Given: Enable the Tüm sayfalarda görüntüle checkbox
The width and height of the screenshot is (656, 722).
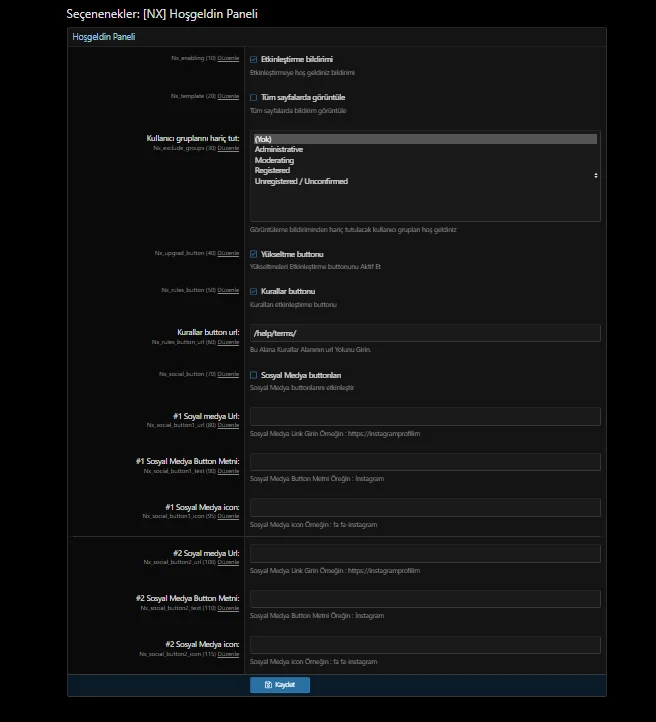Looking at the screenshot, I should [x=254, y=97].
